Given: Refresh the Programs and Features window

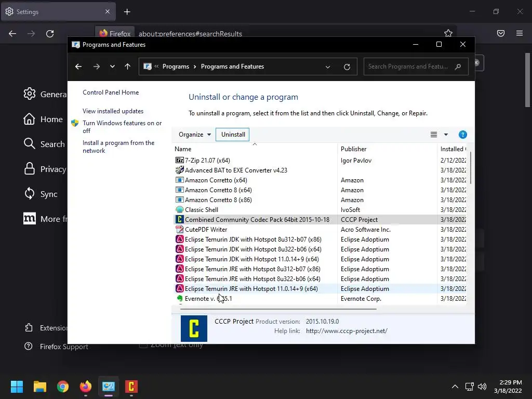Looking at the screenshot, I should 347,67.
